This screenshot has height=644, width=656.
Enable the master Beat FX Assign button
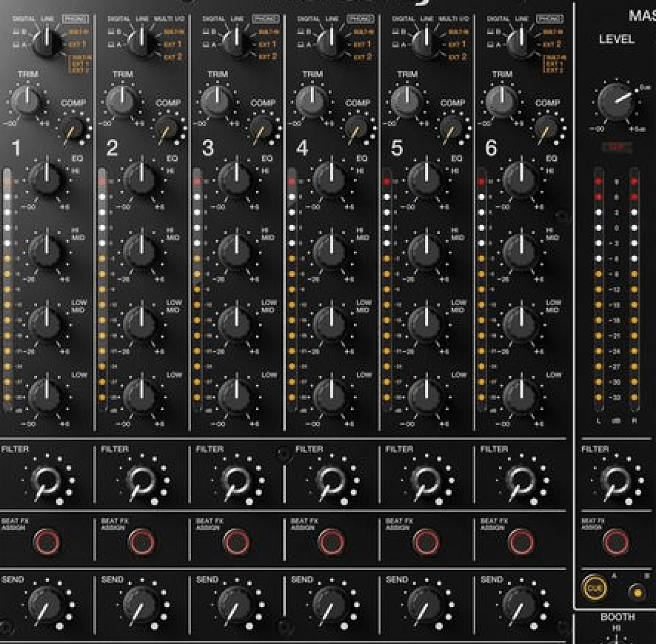click(615, 542)
